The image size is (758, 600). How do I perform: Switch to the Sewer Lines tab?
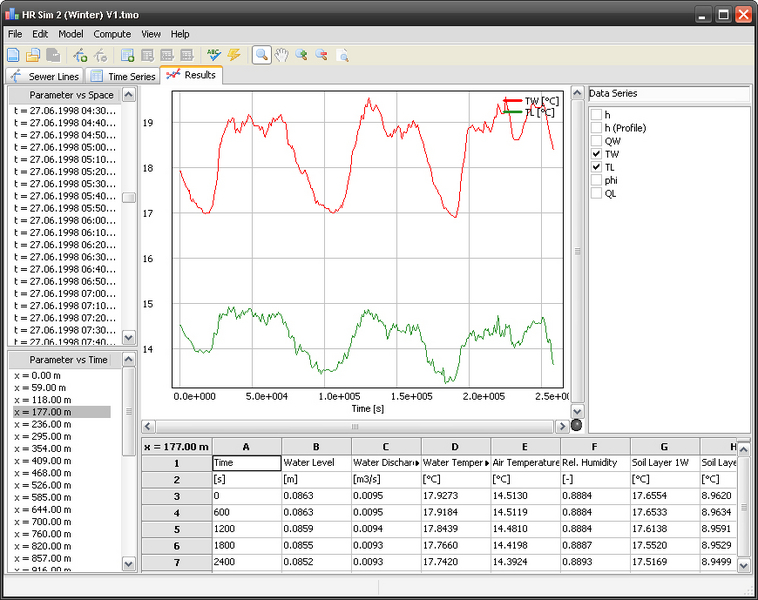coord(44,76)
